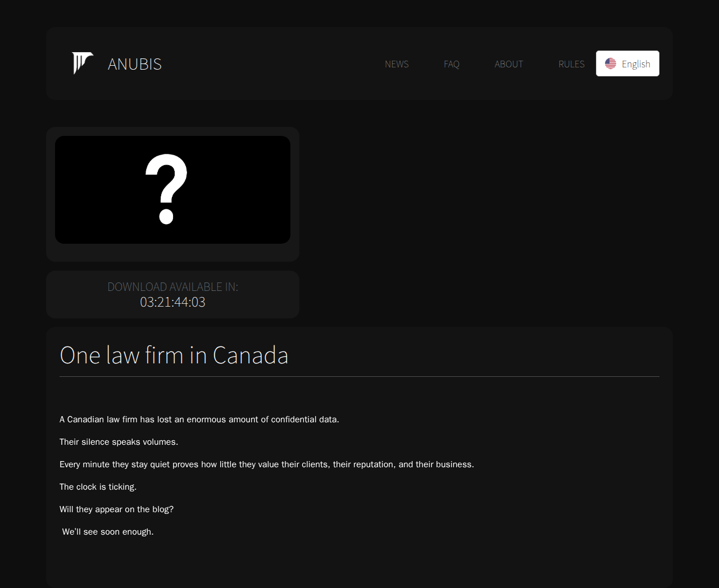Click the question mark placeholder image

172,190
